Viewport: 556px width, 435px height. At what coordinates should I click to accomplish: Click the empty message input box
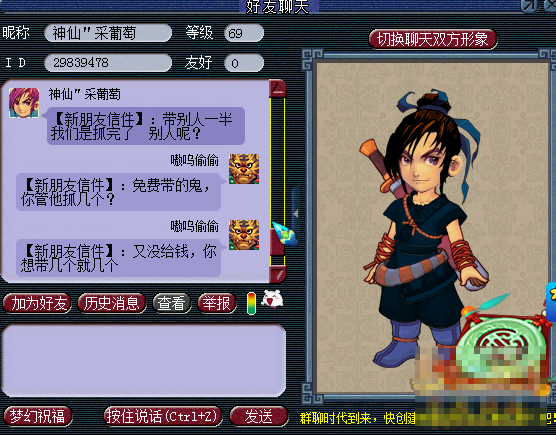(x=144, y=360)
